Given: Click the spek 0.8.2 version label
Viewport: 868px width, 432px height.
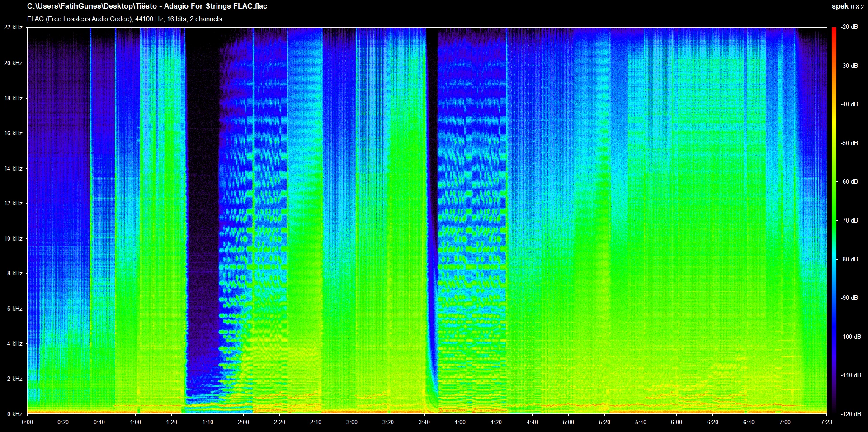Looking at the screenshot, I should pyautogui.click(x=848, y=6).
